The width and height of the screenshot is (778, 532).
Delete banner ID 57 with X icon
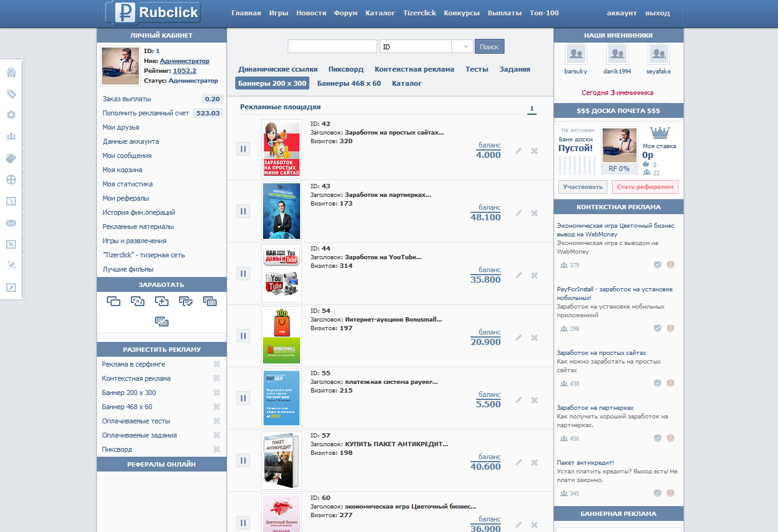pos(535,462)
